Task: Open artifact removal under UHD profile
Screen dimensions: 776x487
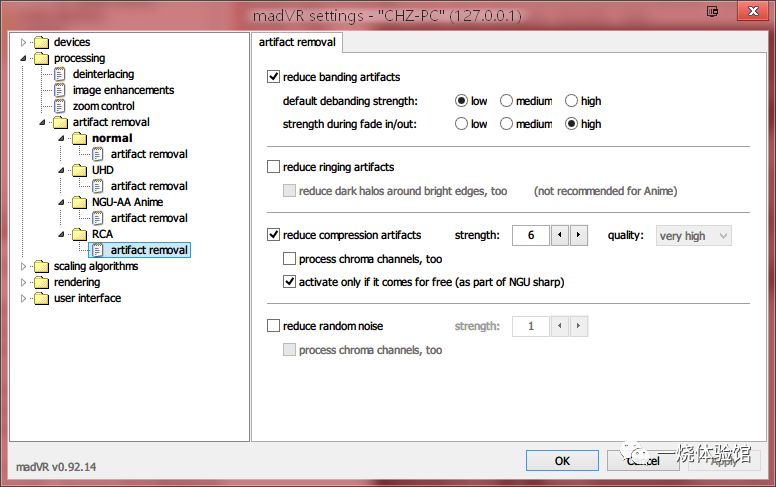Action: [149, 186]
